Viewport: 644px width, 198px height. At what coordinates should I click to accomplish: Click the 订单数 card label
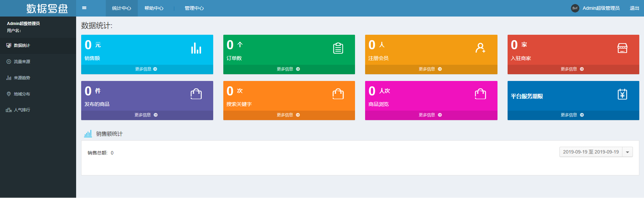(234, 58)
